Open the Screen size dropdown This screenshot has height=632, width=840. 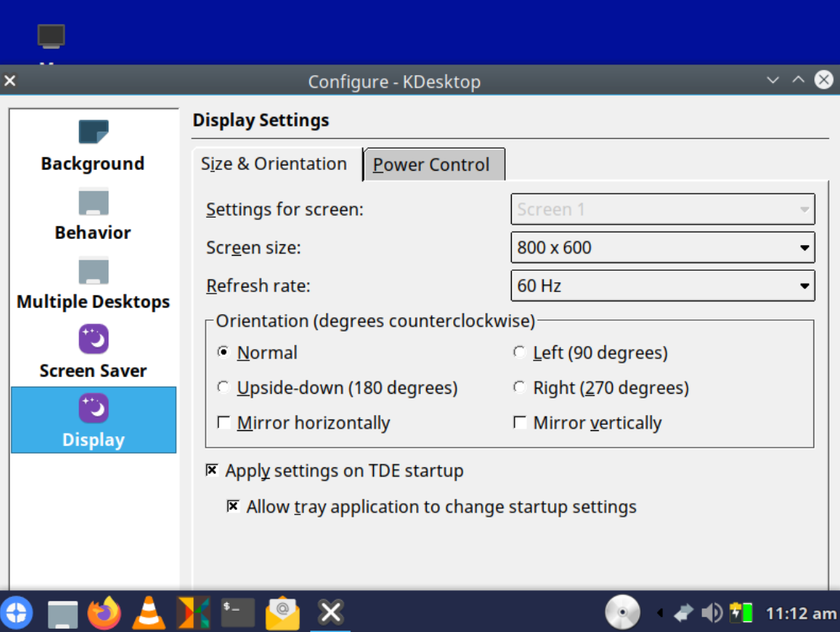[x=663, y=247]
